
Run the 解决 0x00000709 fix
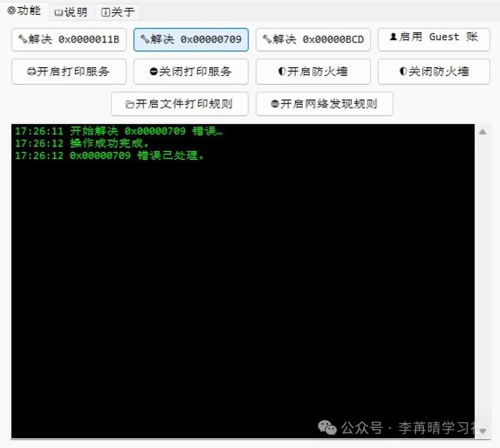coord(191,40)
